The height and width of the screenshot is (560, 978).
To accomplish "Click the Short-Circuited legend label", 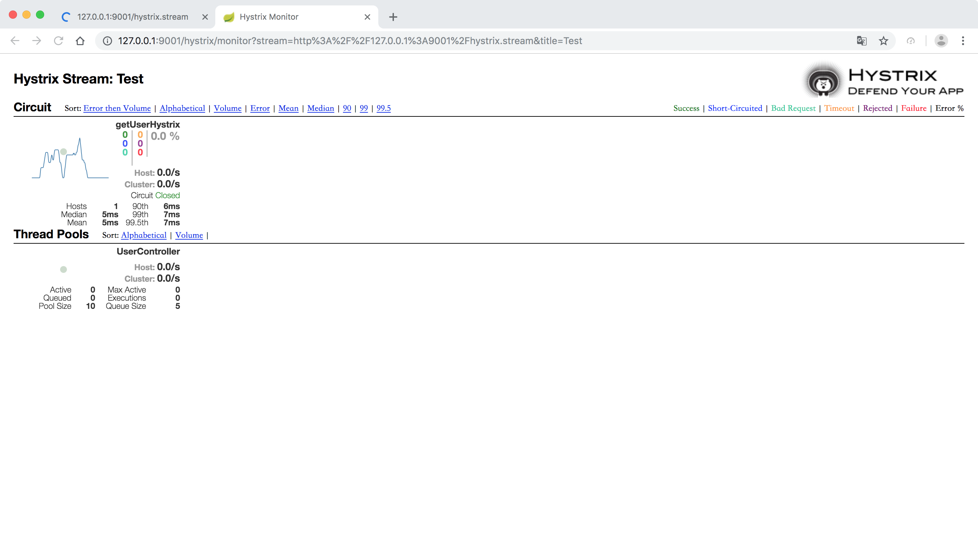I will [x=735, y=109].
